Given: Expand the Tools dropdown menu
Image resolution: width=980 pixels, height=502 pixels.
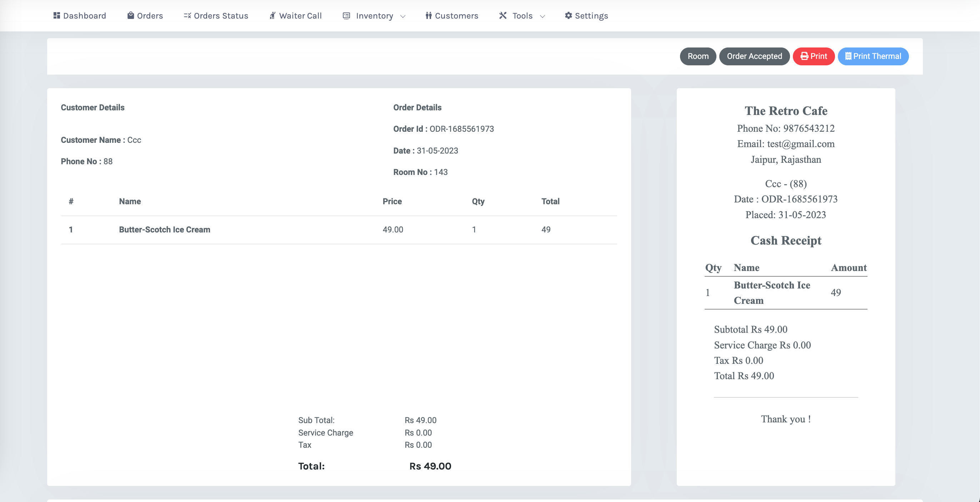Looking at the screenshot, I should [x=522, y=15].
